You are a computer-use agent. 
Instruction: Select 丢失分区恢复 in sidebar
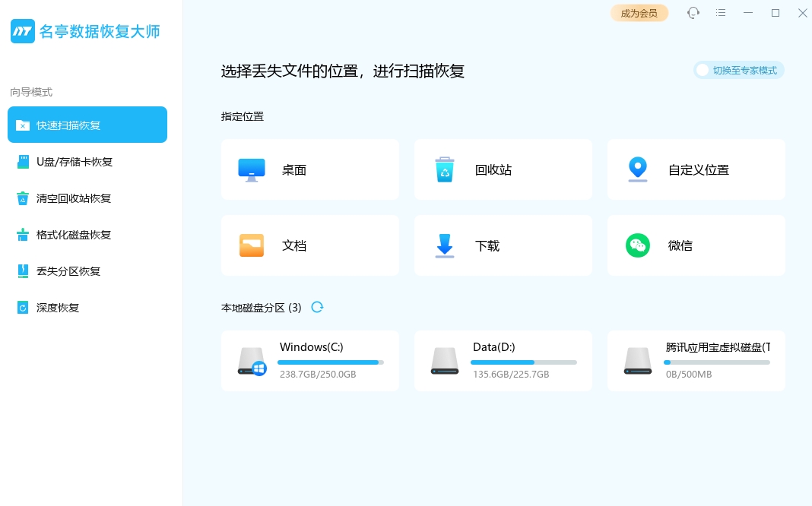point(87,271)
